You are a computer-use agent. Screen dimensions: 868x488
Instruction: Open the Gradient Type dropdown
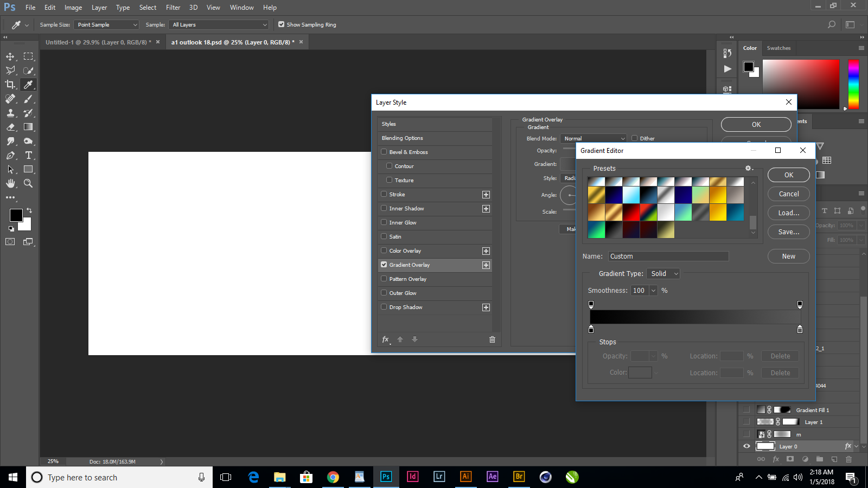pyautogui.click(x=663, y=273)
